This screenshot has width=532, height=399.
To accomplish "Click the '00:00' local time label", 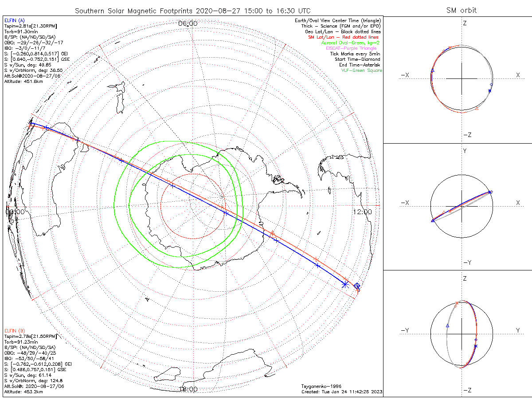I will [15, 212].
